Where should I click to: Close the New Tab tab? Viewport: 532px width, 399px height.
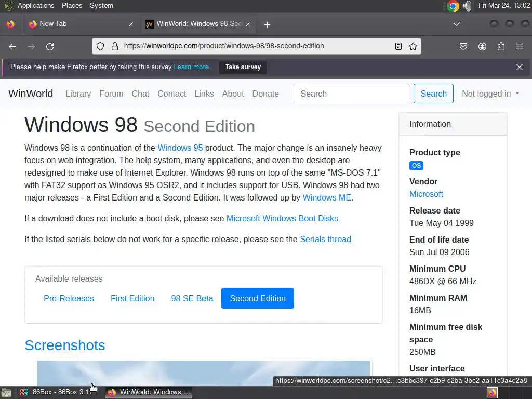click(131, 24)
